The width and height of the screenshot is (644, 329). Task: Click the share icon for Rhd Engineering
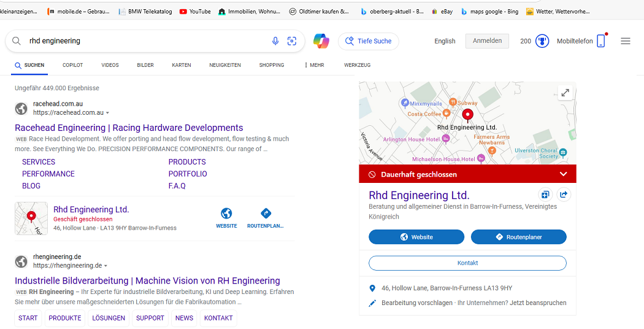tap(563, 195)
